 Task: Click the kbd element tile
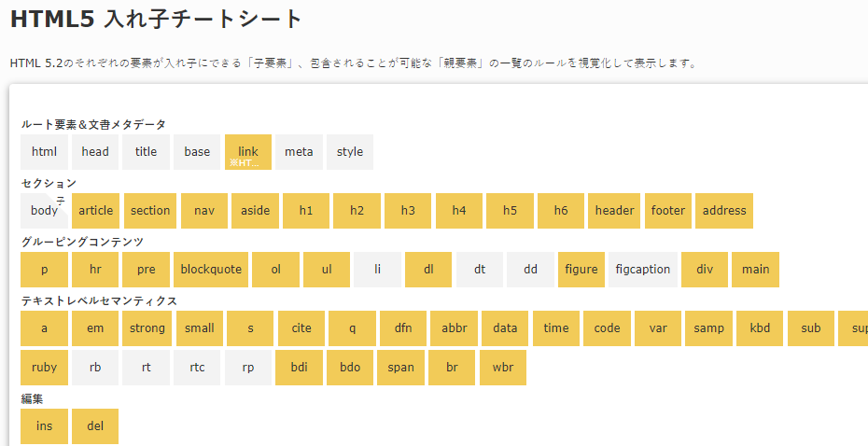(760, 328)
